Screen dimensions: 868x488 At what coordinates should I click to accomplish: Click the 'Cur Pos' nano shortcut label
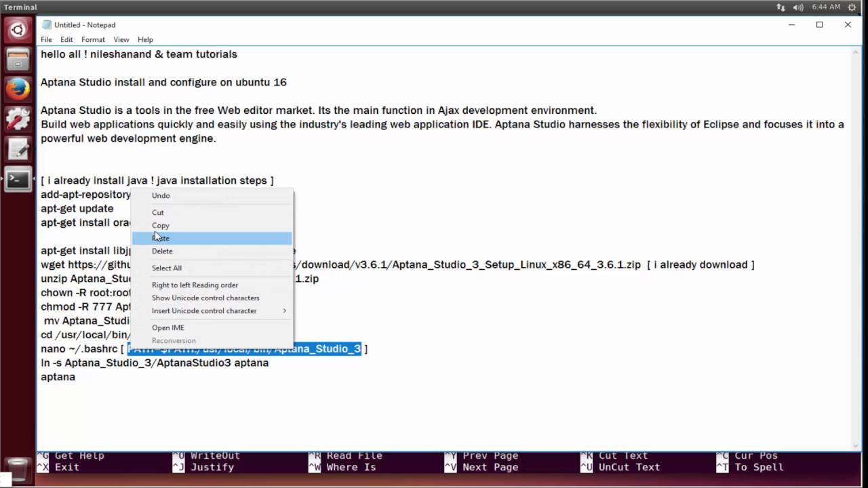click(756, 455)
